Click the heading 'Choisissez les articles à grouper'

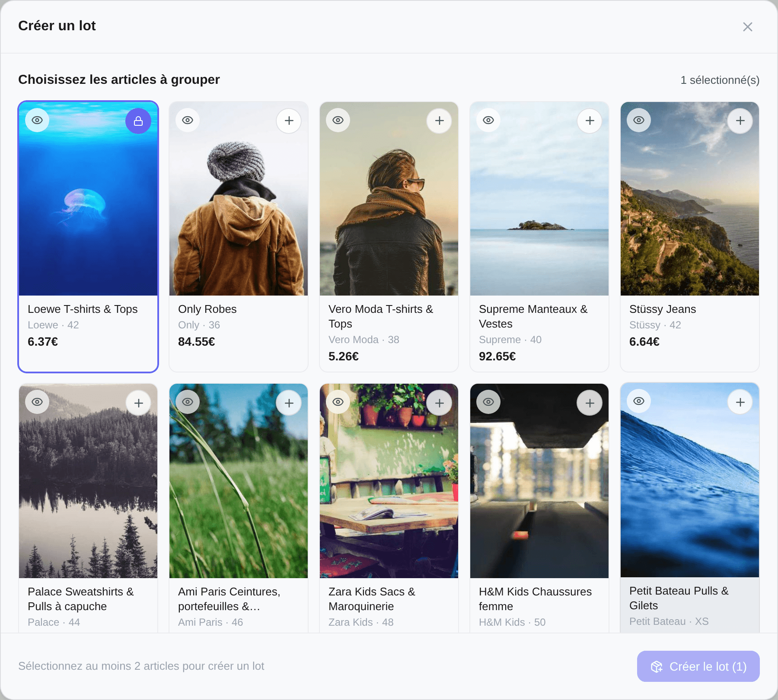[x=119, y=80]
